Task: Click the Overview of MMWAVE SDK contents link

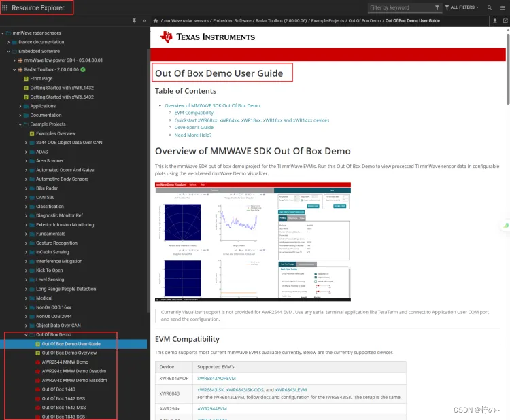Action: point(212,105)
